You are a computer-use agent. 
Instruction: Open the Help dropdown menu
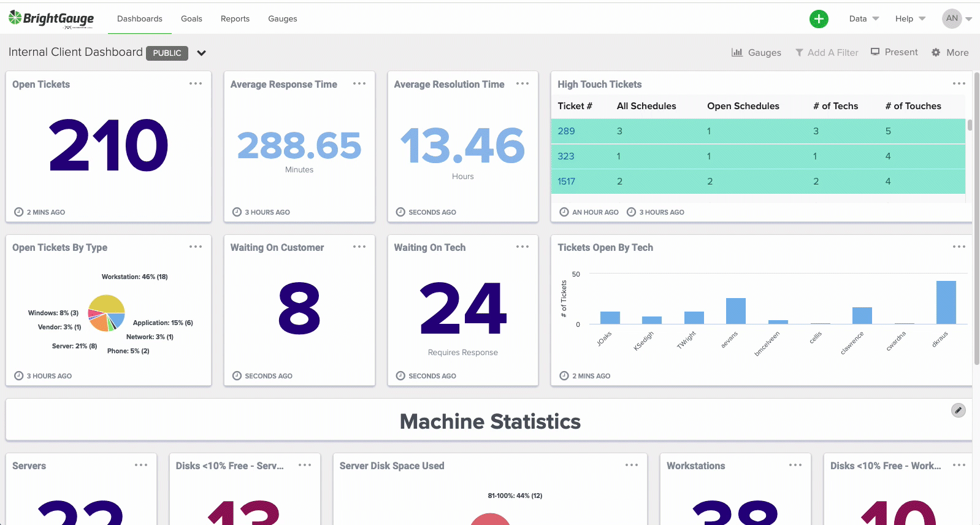[x=910, y=18]
